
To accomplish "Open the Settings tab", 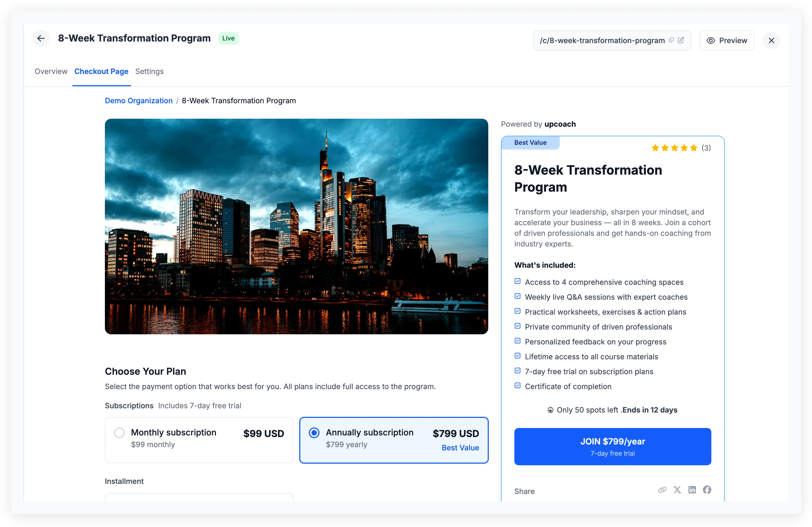I will (x=149, y=71).
